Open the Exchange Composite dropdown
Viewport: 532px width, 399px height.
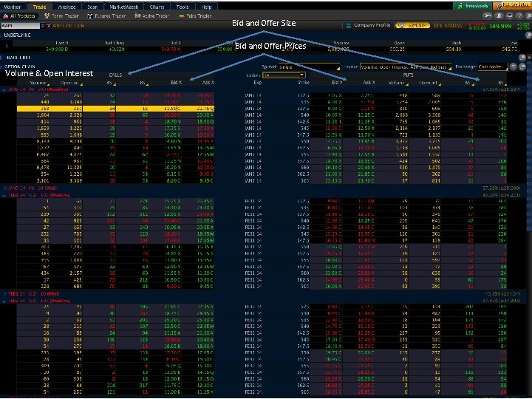[x=493, y=66]
